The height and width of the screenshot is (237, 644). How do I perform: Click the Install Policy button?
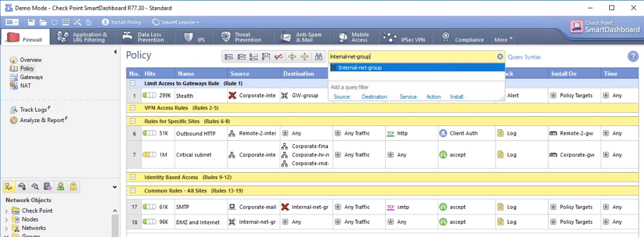[x=121, y=22]
